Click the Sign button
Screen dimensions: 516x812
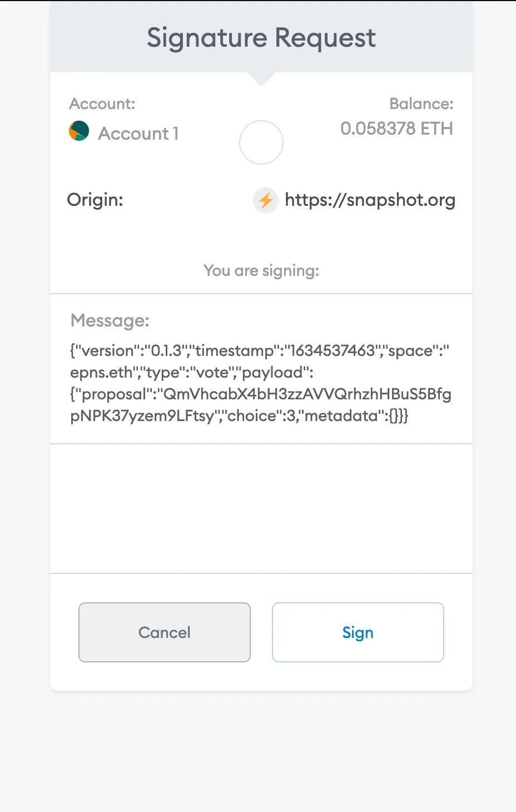coord(358,632)
